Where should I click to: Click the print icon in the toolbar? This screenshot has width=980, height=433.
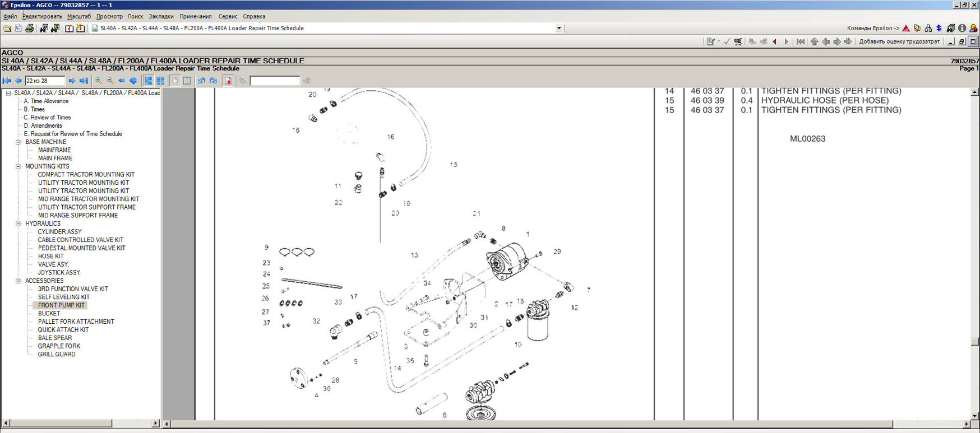click(30, 28)
